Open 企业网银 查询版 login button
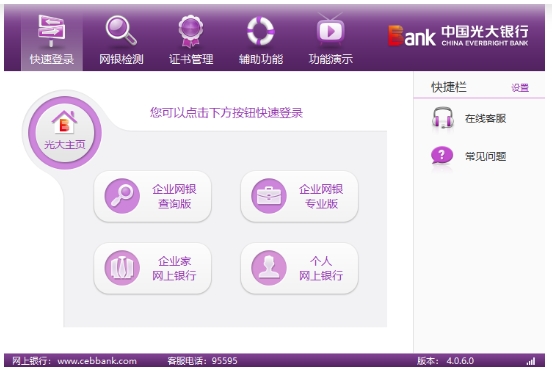 (x=152, y=196)
